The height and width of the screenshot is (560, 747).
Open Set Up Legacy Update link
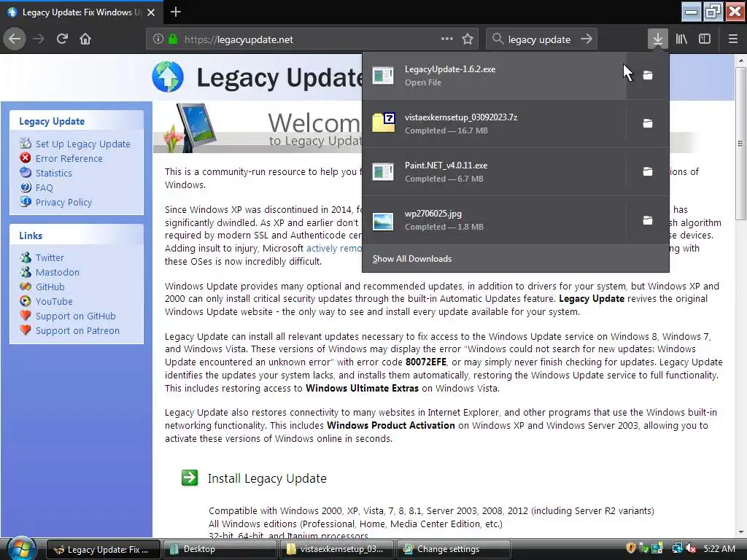tap(82, 144)
